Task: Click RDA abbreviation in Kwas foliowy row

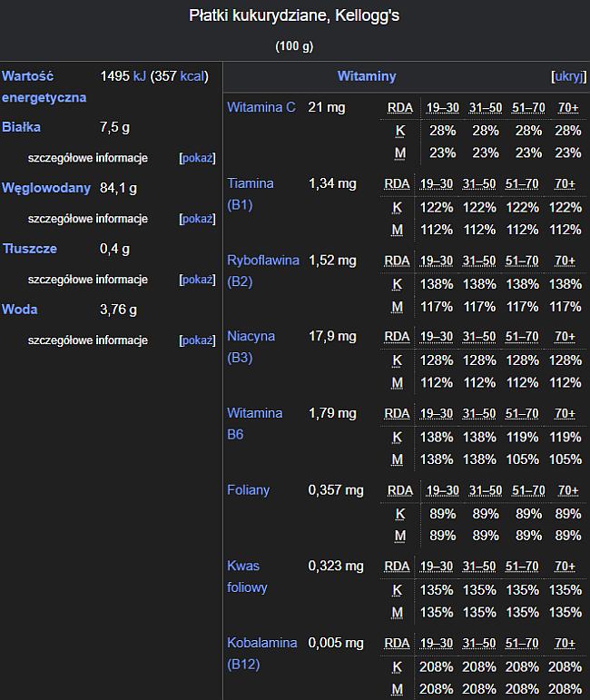Action: 397,567
